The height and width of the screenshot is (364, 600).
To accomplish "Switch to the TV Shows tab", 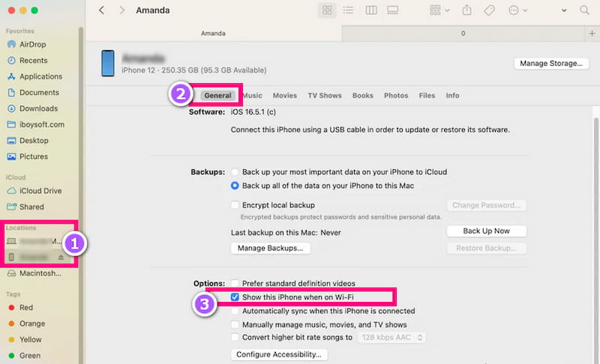I will coord(325,95).
